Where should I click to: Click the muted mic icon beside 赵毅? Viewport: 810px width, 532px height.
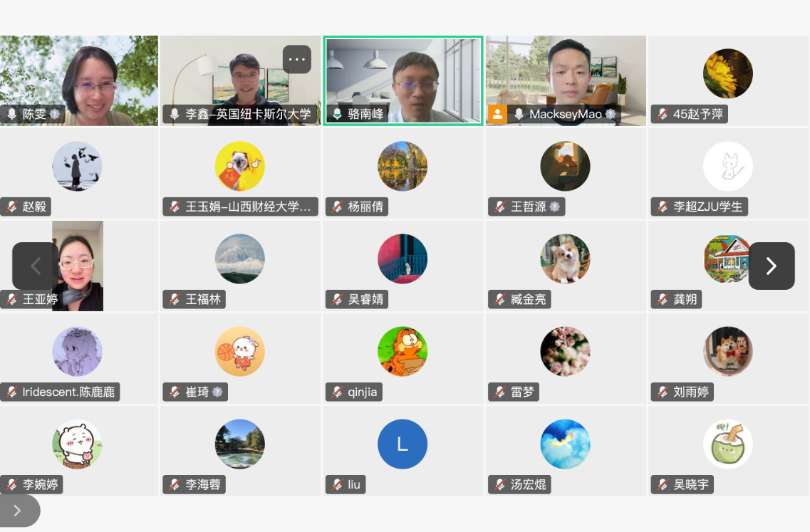click(12, 207)
